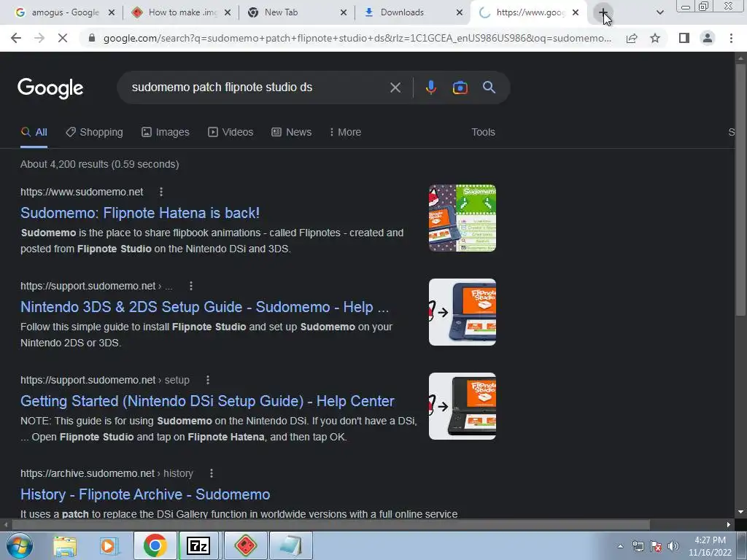Screen dimensions: 747x560
Task: Bookmark this page with the star icon
Action: coord(655,38)
